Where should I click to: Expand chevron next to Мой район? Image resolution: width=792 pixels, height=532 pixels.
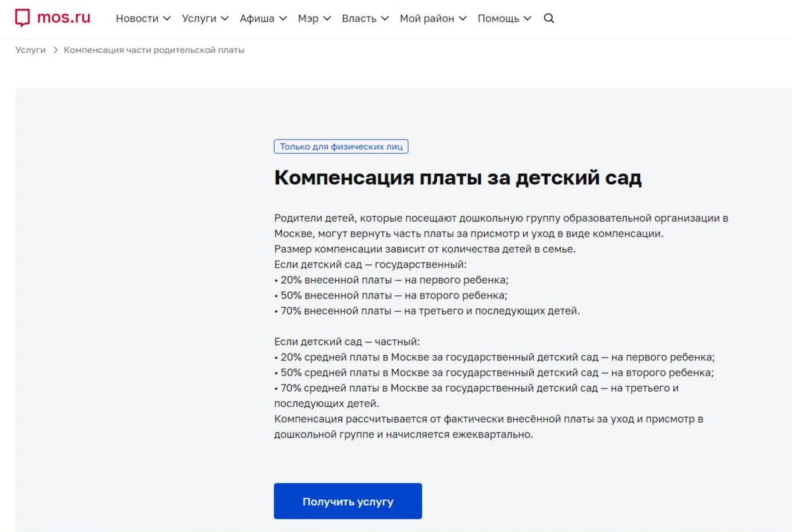(x=463, y=18)
